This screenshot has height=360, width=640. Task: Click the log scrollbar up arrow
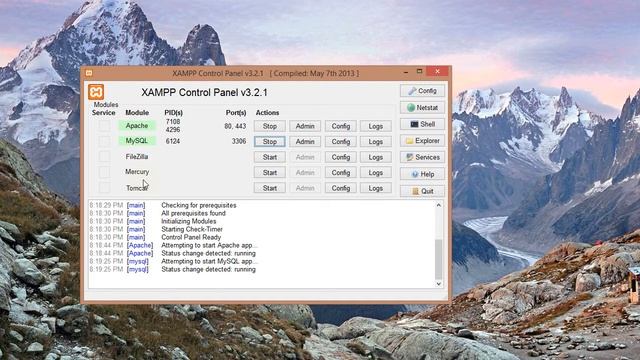pos(439,205)
